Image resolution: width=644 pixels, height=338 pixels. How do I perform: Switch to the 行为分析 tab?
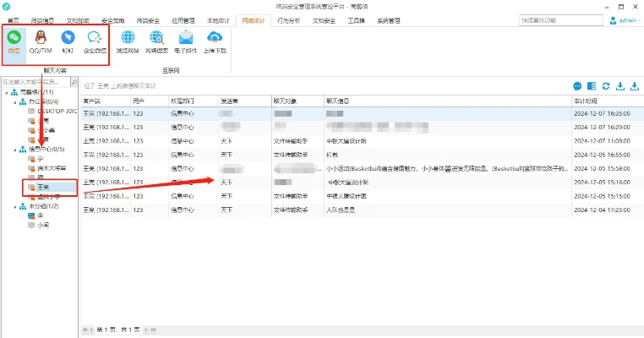(x=288, y=20)
